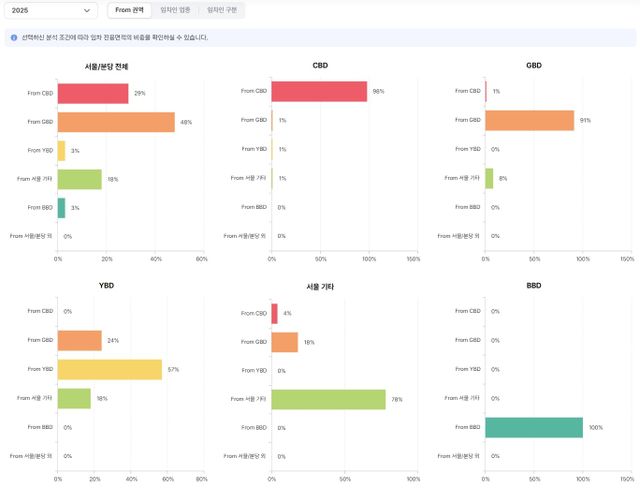This screenshot has height=488, width=640.
Task: Click the orange 48% bar in 서울/분당 전체 chart
Action: pyautogui.click(x=116, y=122)
